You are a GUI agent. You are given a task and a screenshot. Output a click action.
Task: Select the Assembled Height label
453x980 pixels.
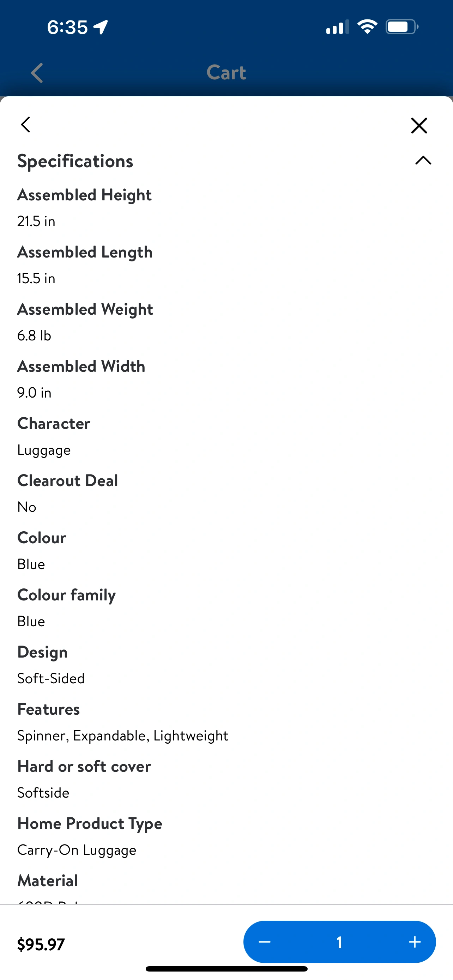[84, 195]
